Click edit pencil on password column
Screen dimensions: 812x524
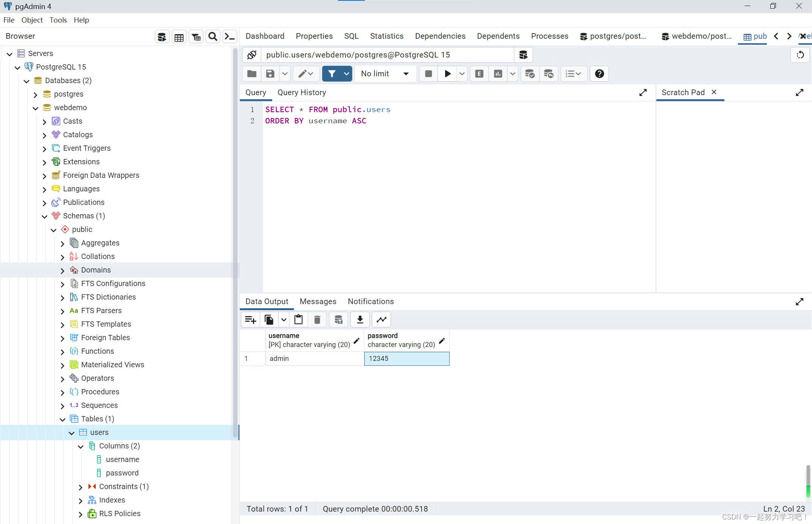[x=442, y=341]
